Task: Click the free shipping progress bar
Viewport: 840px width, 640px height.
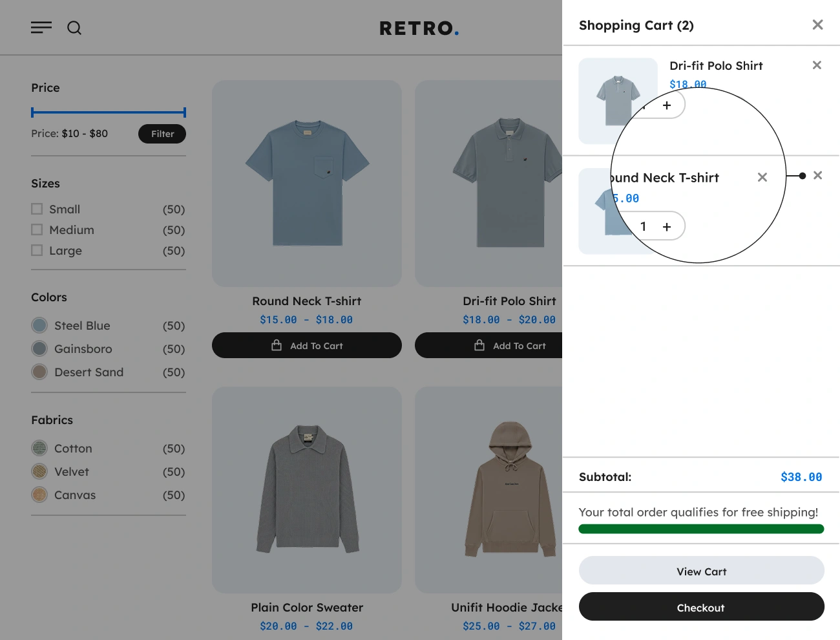Action: tap(702, 529)
